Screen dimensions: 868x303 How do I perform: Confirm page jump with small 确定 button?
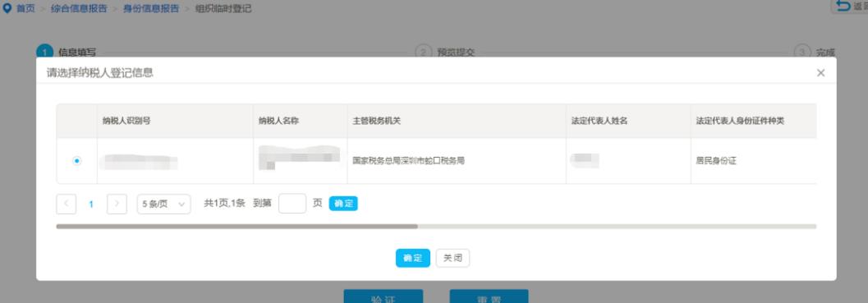tap(343, 204)
